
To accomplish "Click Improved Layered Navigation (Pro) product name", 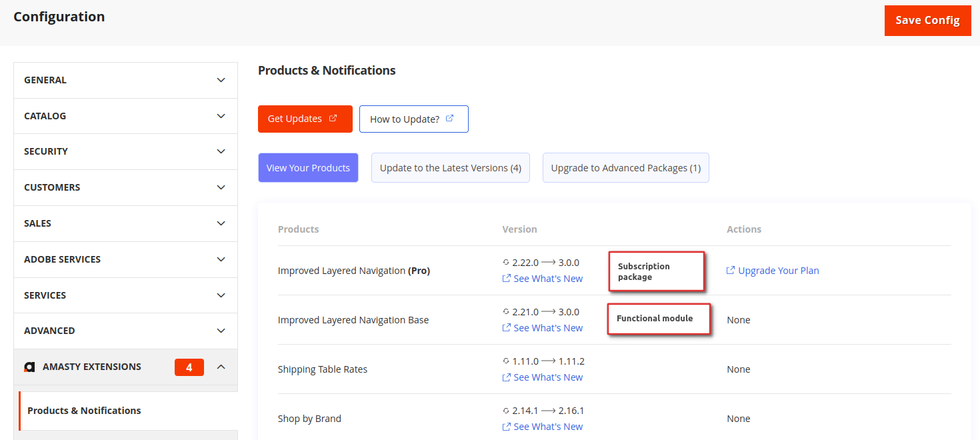I will (x=354, y=271).
